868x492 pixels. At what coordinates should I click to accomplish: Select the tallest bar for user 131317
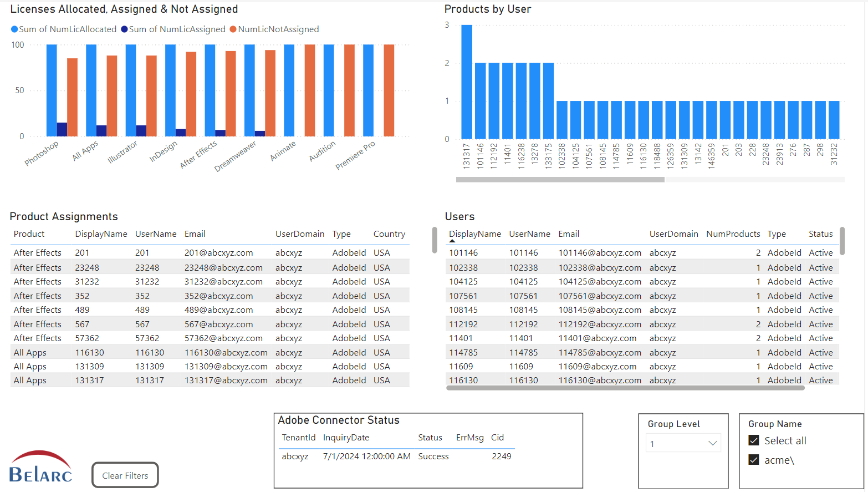tap(467, 82)
